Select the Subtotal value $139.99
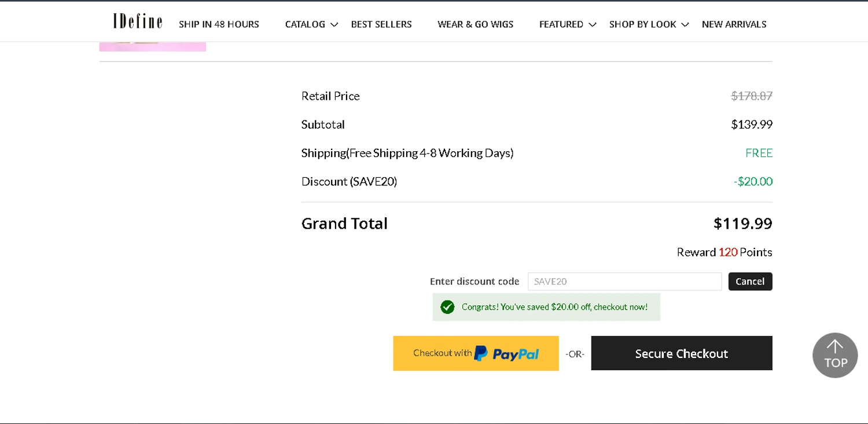The width and height of the screenshot is (868, 424). point(752,125)
